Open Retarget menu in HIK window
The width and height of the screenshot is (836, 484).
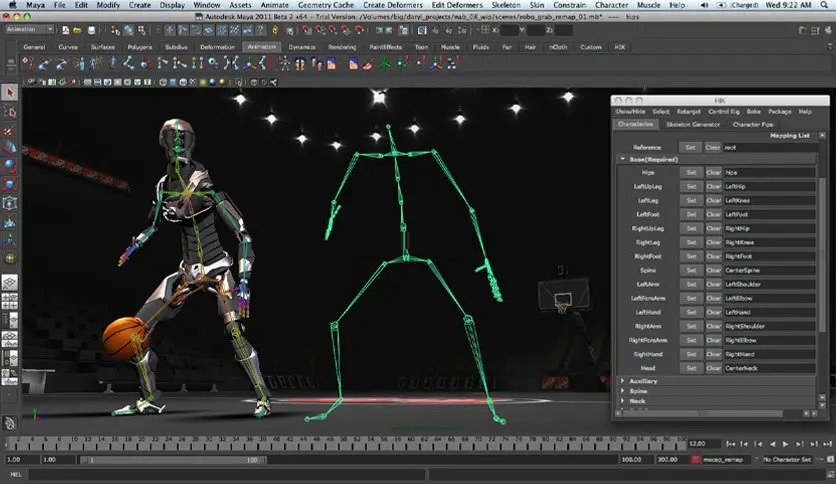coord(688,111)
